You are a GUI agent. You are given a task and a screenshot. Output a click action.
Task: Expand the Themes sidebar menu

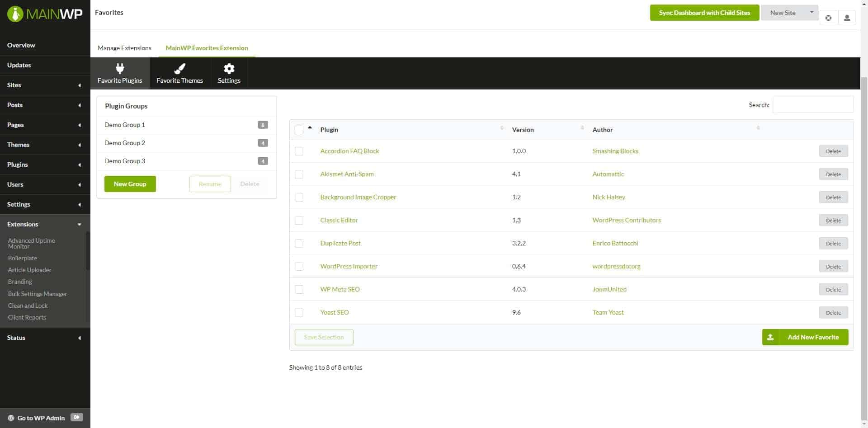click(x=45, y=145)
